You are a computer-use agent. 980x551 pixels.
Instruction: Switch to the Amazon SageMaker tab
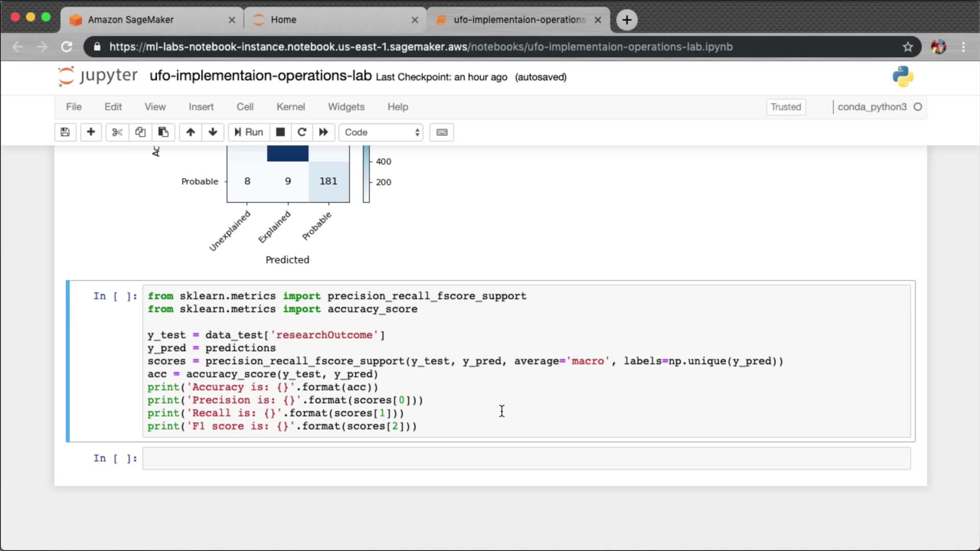pos(131,19)
